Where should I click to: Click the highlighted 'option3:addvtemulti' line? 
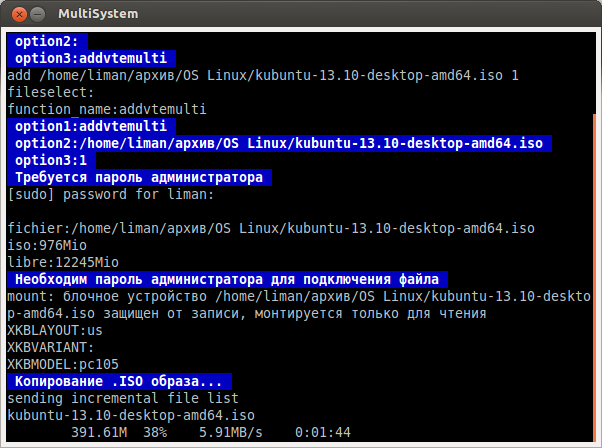pos(91,58)
